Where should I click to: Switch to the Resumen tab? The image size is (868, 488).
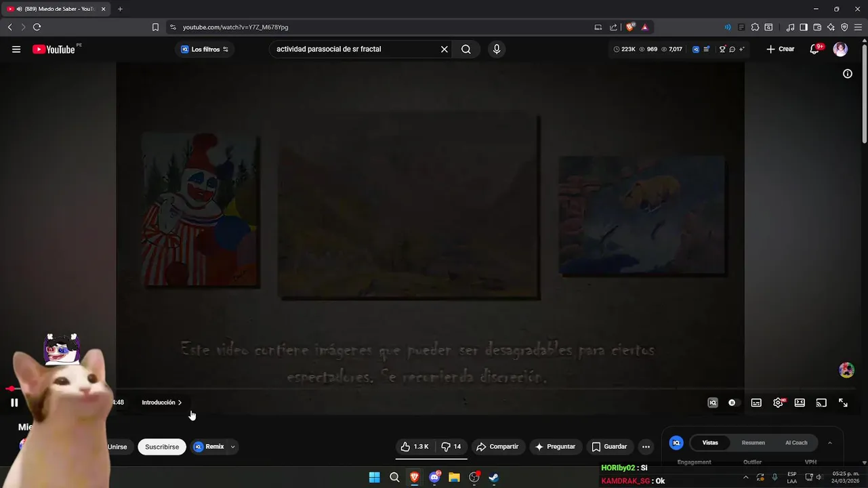753,443
